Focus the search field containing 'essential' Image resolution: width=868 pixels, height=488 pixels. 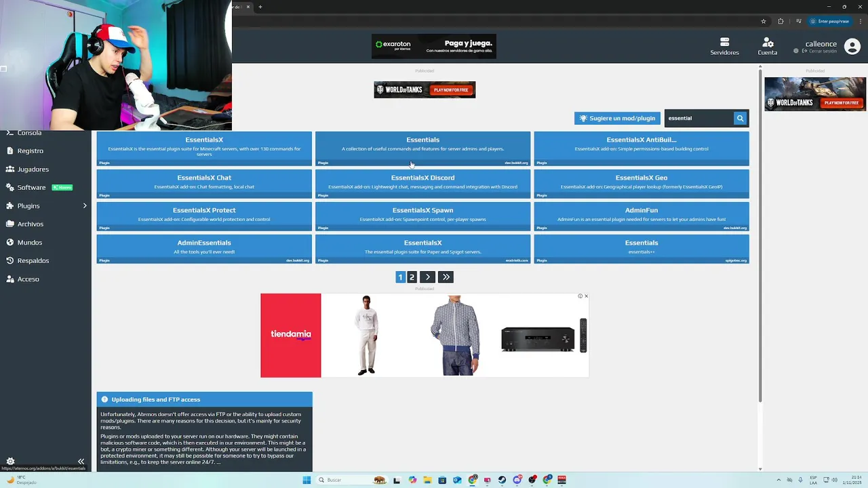[x=698, y=118]
